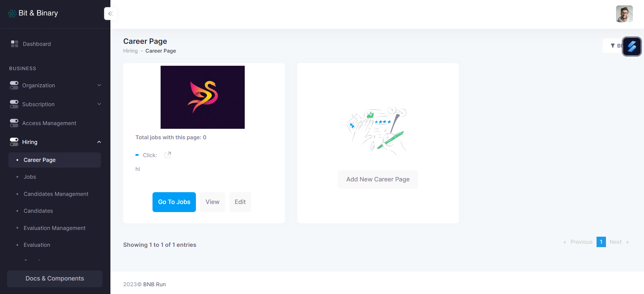Select the Dashboard grid icon

click(14, 44)
